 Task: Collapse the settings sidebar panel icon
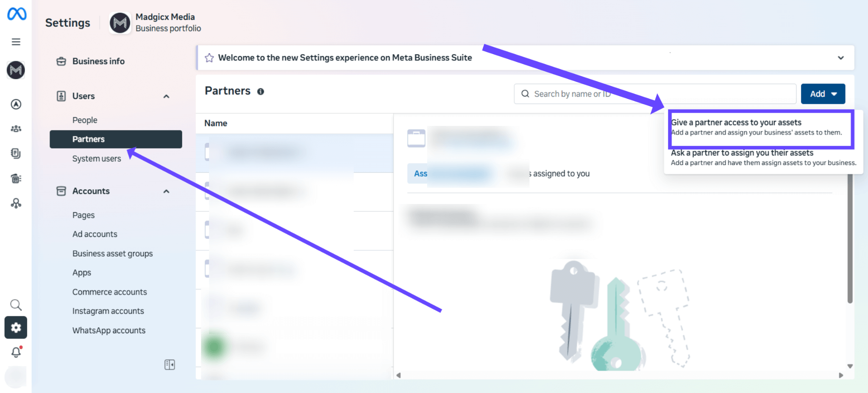click(x=170, y=365)
